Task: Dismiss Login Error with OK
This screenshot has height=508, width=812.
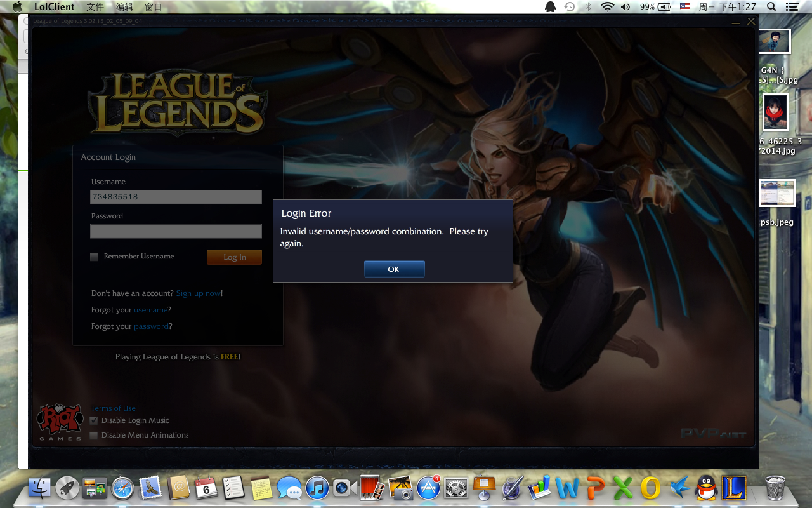Action: [x=394, y=269]
